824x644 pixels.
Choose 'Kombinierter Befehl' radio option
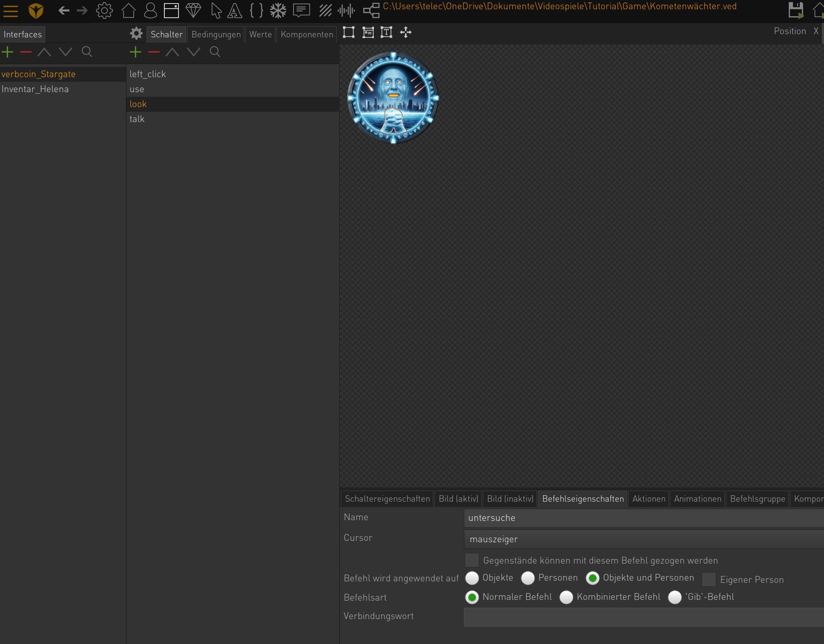pyautogui.click(x=566, y=597)
